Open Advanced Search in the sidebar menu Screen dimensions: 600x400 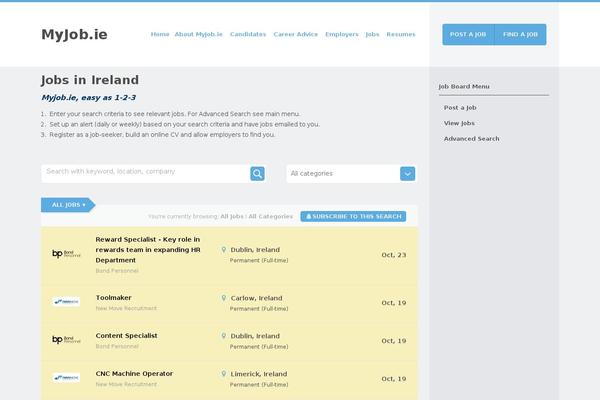(x=471, y=139)
